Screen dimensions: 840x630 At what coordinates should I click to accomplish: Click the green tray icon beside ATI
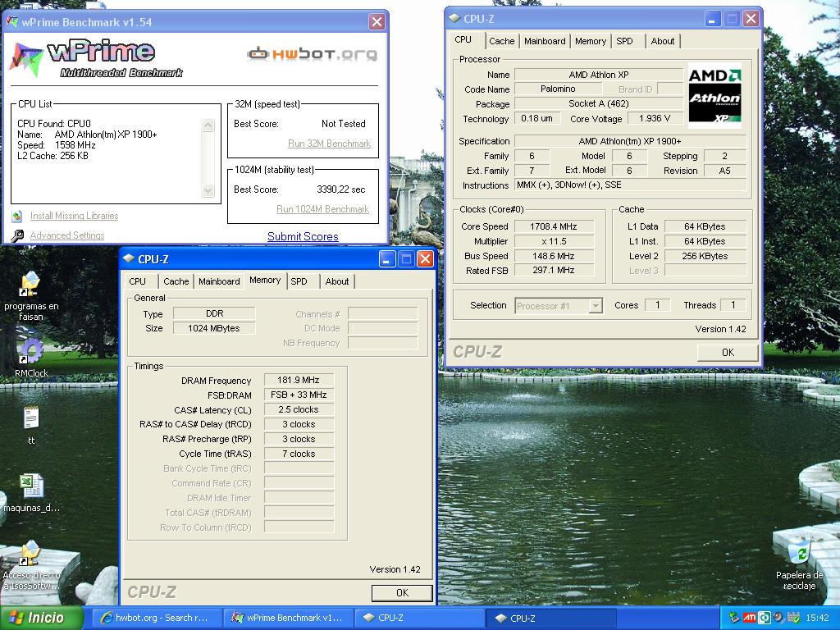coord(765,618)
